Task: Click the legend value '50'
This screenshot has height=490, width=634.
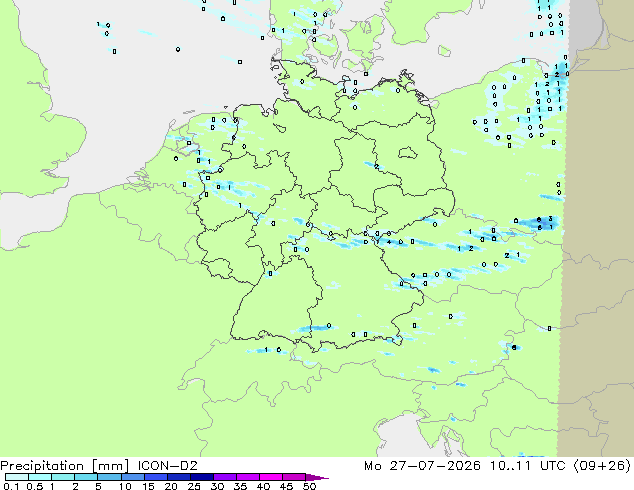Action: point(309,486)
